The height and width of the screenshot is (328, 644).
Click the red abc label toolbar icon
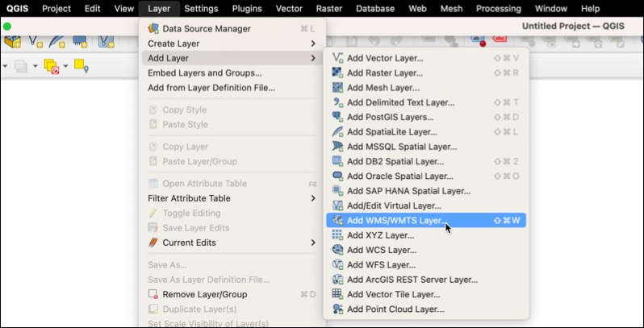coord(500,40)
